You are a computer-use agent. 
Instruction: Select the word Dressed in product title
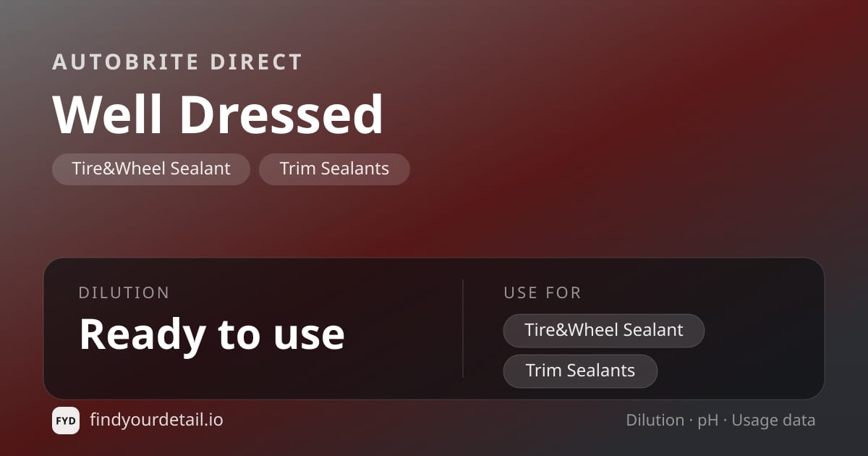pos(281,114)
